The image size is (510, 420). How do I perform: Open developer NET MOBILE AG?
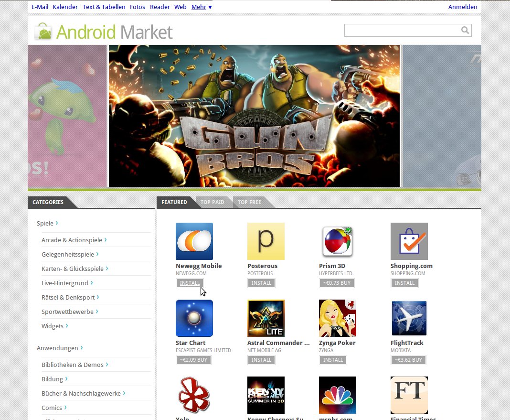[x=264, y=350]
